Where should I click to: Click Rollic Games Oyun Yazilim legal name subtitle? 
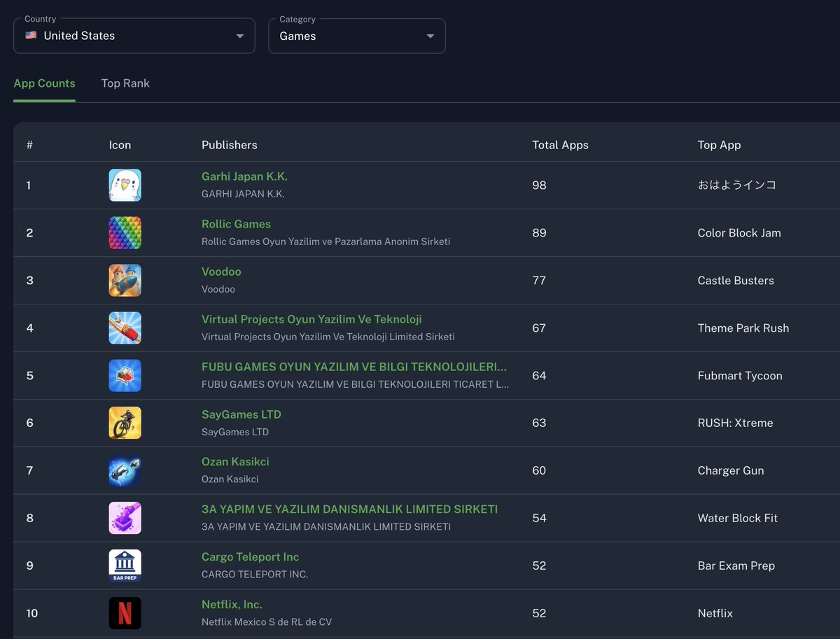pos(326,241)
